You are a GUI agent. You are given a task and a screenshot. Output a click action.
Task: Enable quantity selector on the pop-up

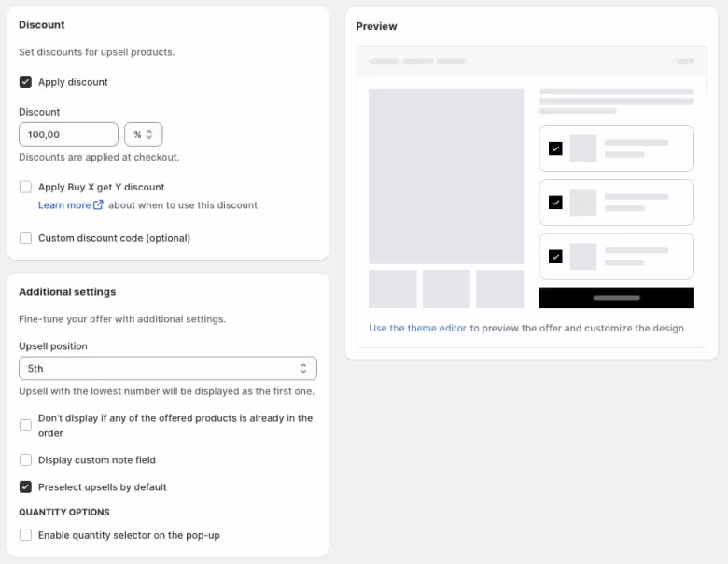pos(25,535)
